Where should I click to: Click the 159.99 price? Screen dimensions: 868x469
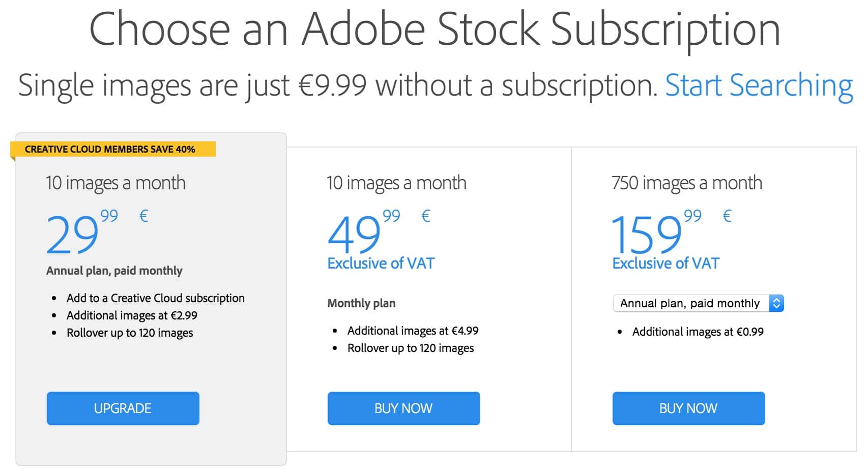657,232
